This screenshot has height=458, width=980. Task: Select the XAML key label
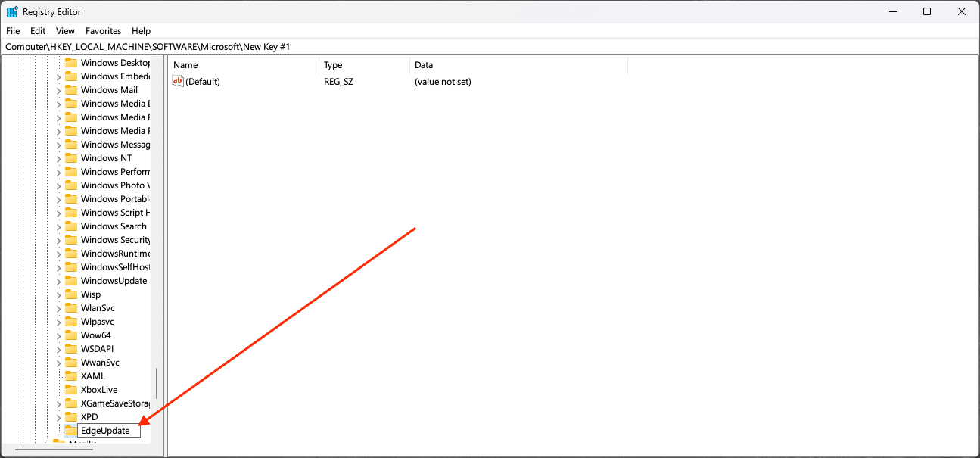pos(93,376)
